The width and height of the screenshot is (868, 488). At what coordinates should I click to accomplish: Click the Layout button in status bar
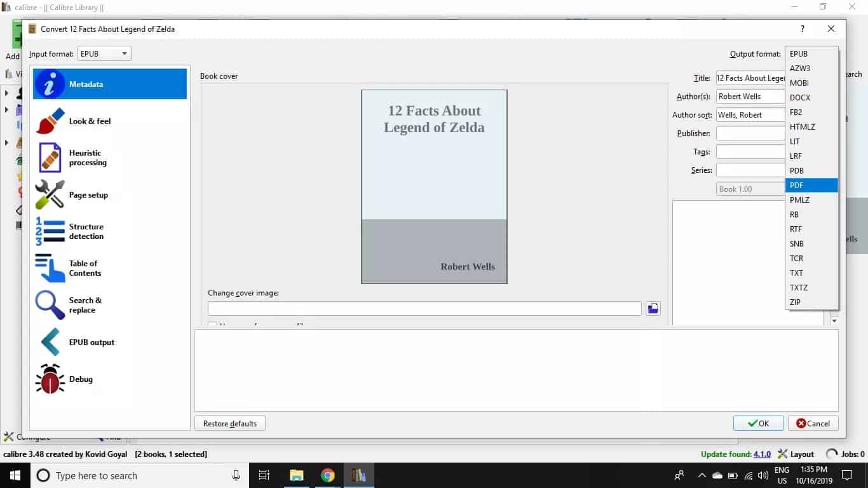coord(796,454)
